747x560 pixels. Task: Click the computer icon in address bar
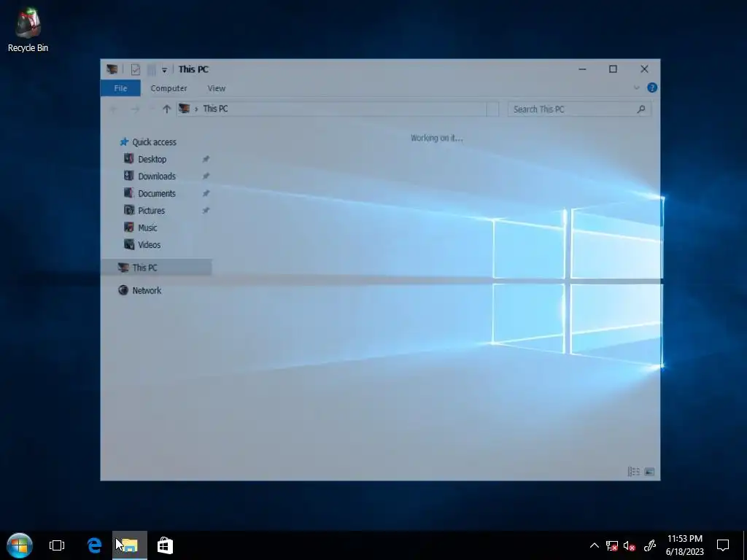[185, 109]
